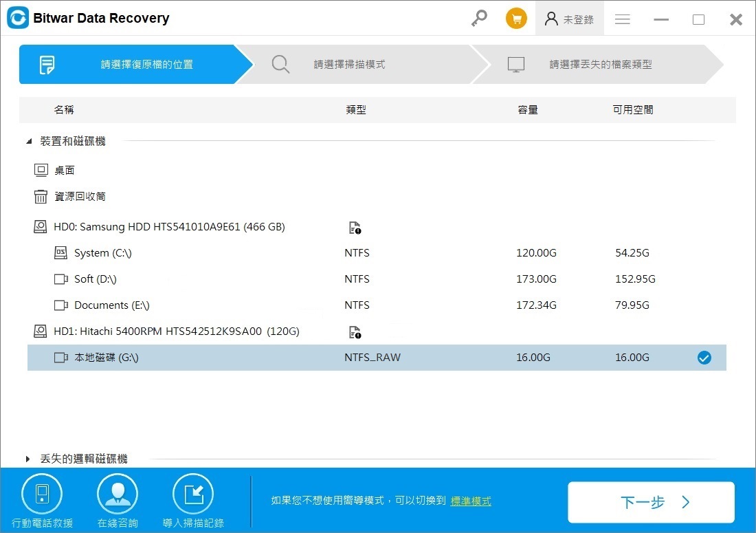Open 在綫咨詢 online consultation icon
The width and height of the screenshot is (756, 533).
tap(118, 494)
